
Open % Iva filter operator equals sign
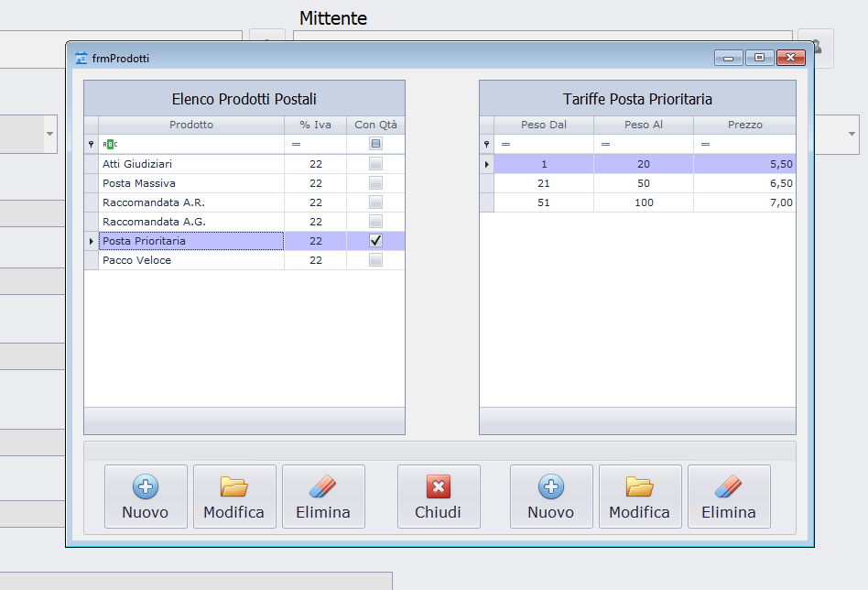[x=296, y=145]
